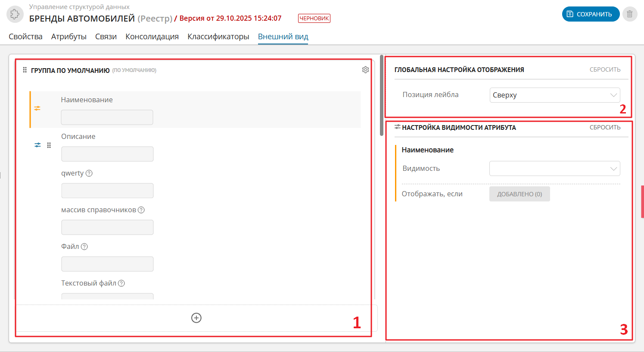Click orange settings icon beside Наименование
Viewport: 644px width, 352px height.
(x=37, y=108)
